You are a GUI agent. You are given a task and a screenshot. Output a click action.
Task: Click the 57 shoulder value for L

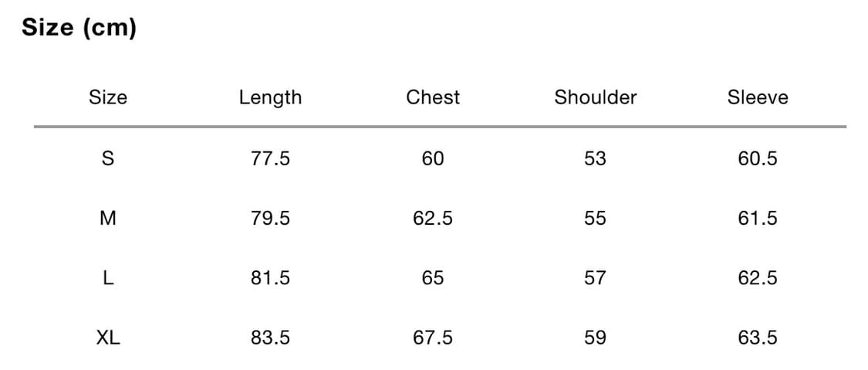pos(596,278)
